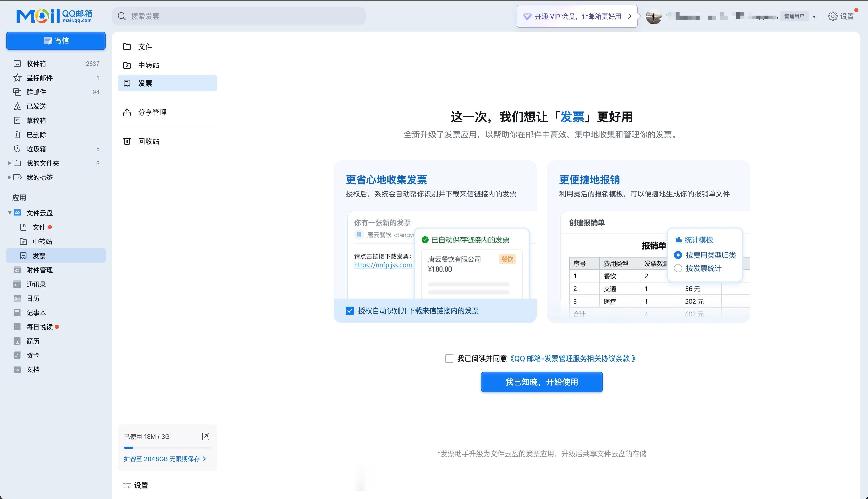Check the 我已阅读并同意 agreement checkbox

[x=449, y=358]
